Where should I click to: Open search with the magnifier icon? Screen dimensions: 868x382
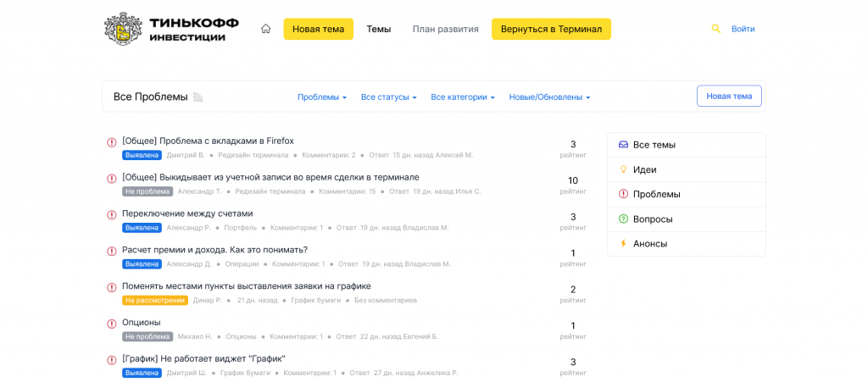(715, 29)
